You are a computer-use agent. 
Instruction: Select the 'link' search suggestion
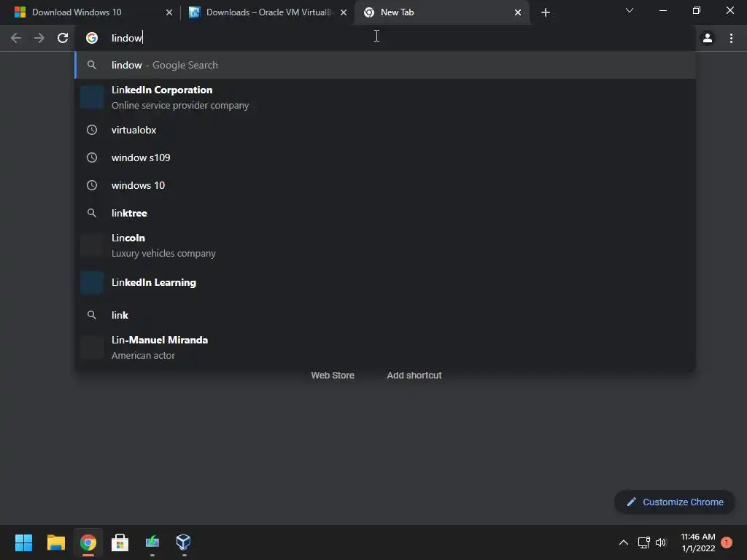[x=385, y=315]
